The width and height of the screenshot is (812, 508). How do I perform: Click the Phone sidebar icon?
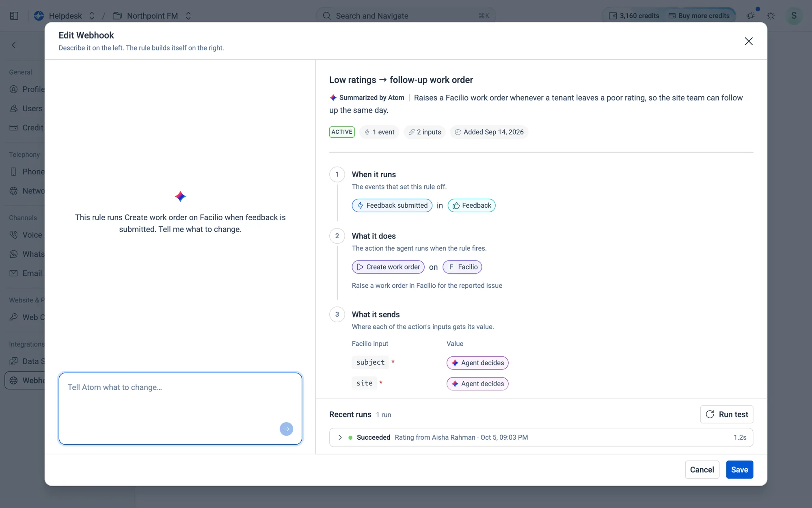point(14,172)
